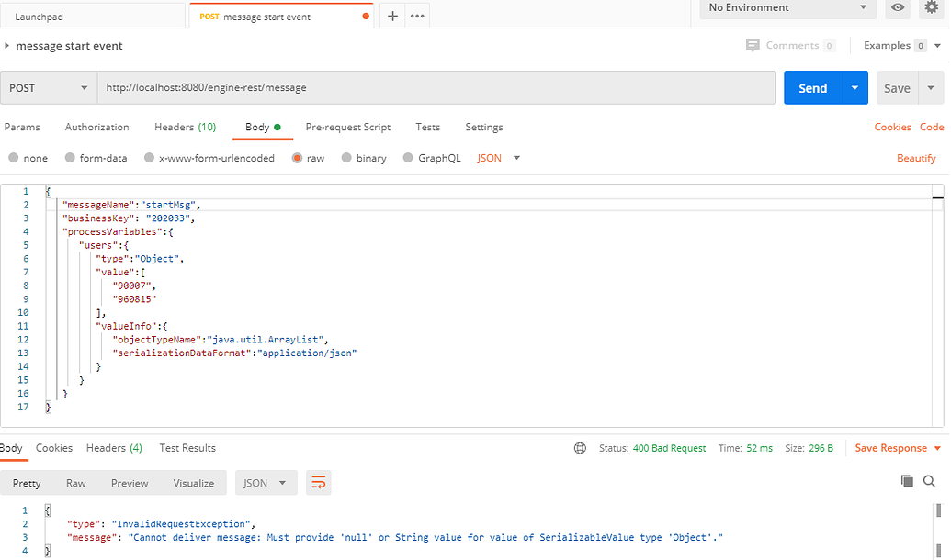
Task: Open the POST method dropdown
Action: coord(48,86)
